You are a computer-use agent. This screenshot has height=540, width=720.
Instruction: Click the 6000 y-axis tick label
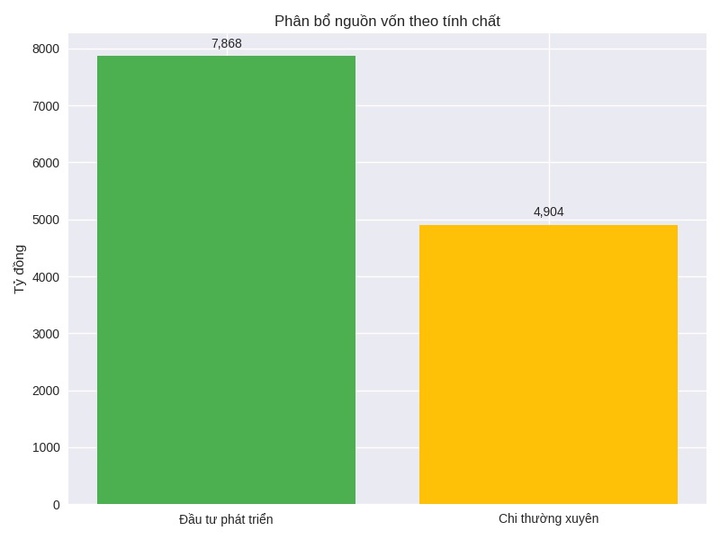(46, 163)
